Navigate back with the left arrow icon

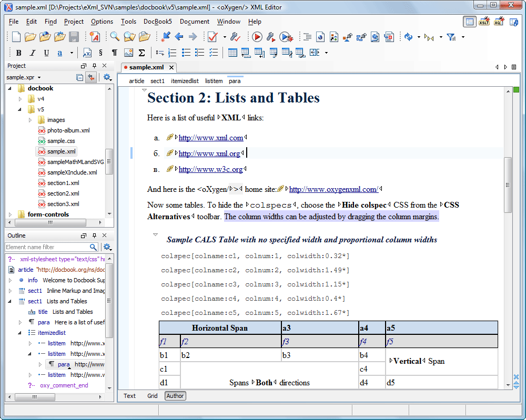179,37
